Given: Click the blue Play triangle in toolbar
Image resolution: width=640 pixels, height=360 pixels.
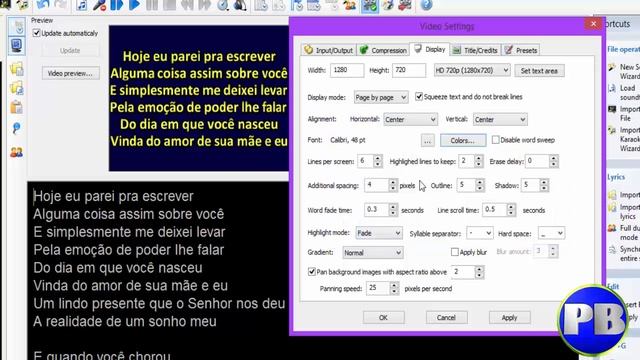Looking at the screenshot, I should click(134, 5).
